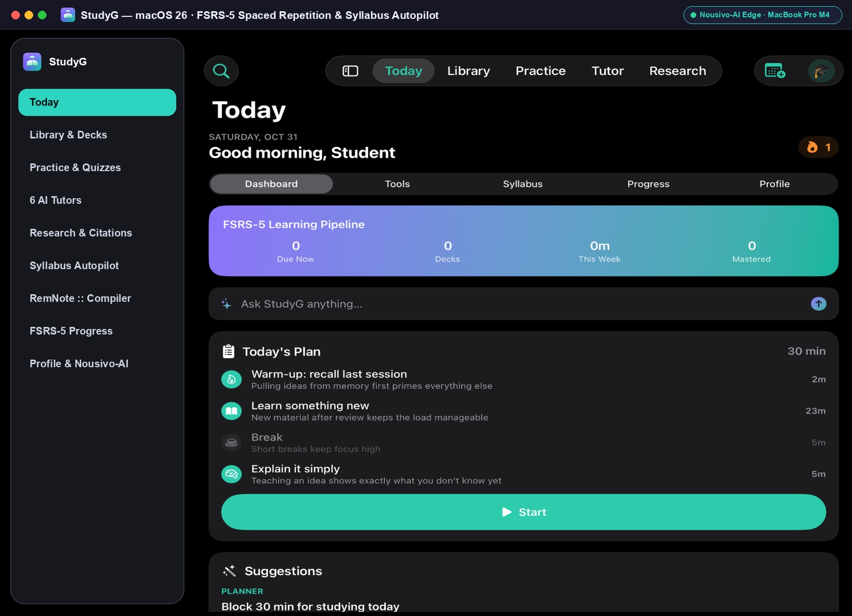Click the flame streak counter badge
The height and width of the screenshot is (616, 852).
coord(818,148)
